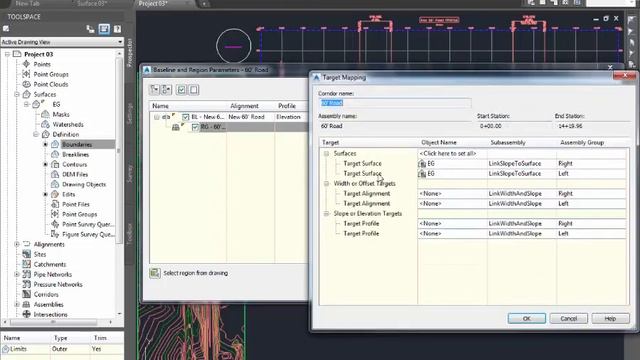Click the surface icon beside first EG target
This screenshot has width=640, height=360.
422,164
